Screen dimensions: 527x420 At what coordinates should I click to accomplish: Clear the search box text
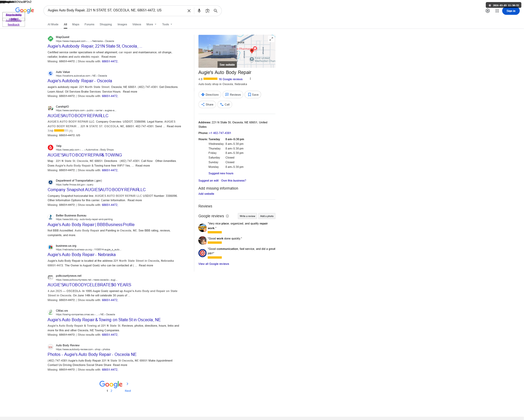click(x=189, y=11)
